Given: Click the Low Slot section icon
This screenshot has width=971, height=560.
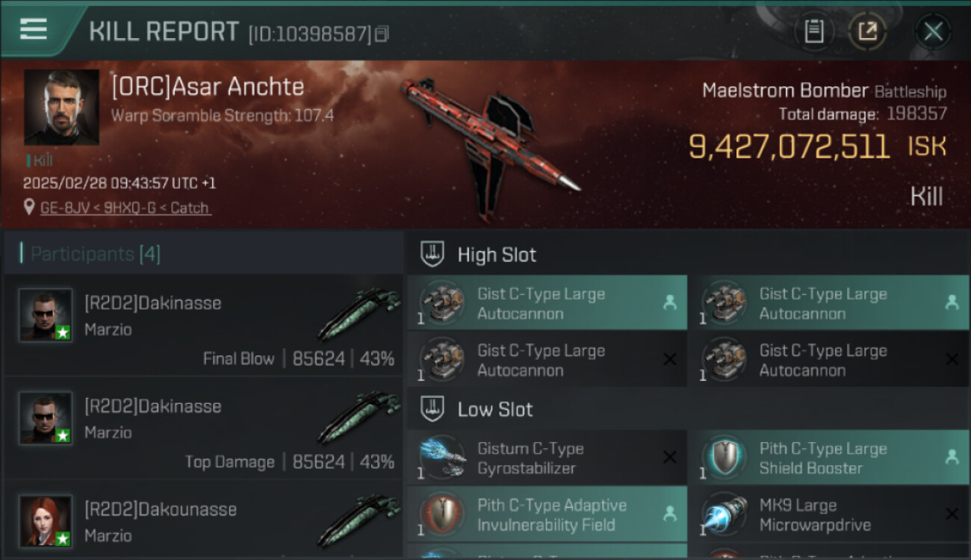Looking at the screenshot, I should (x=432, y=409).
